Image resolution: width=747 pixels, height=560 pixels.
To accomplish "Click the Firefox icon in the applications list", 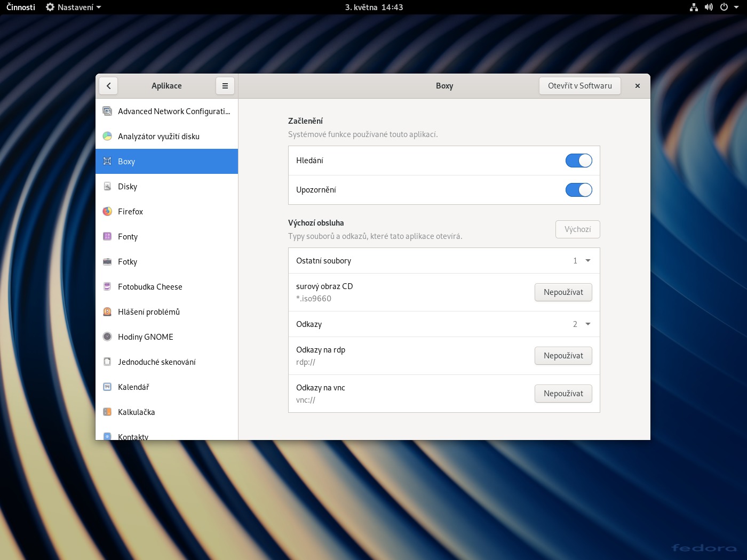I will (x=107, y=212).
